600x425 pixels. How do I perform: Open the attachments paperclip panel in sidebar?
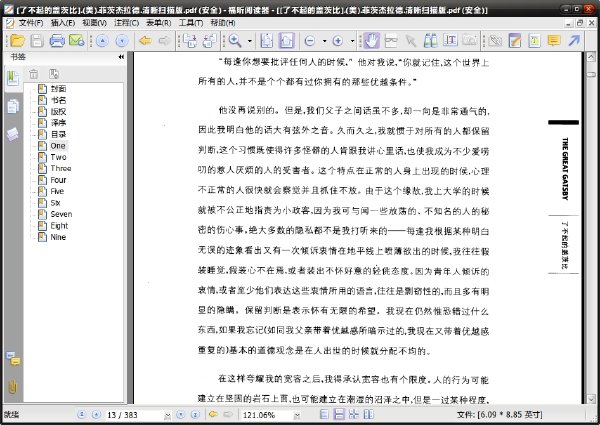[x=13, y=387]
